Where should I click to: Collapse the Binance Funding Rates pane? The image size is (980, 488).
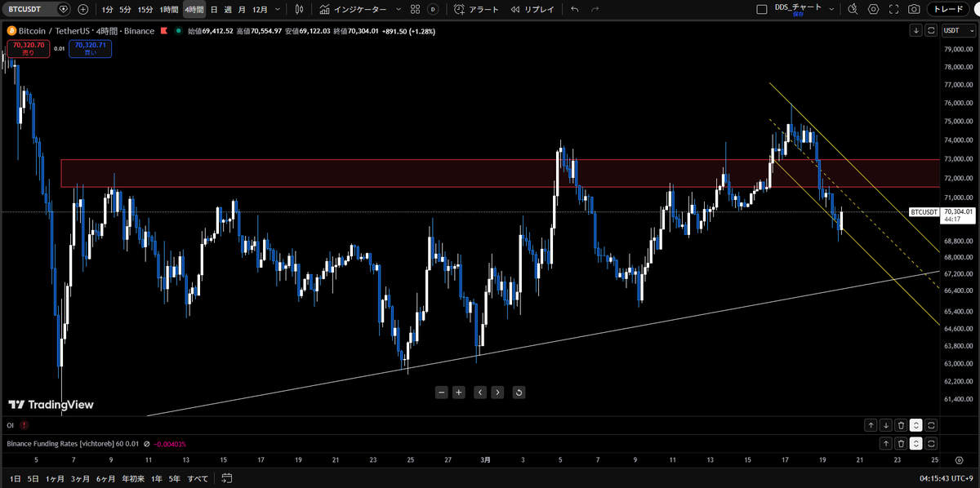click(x=916, y=443)
